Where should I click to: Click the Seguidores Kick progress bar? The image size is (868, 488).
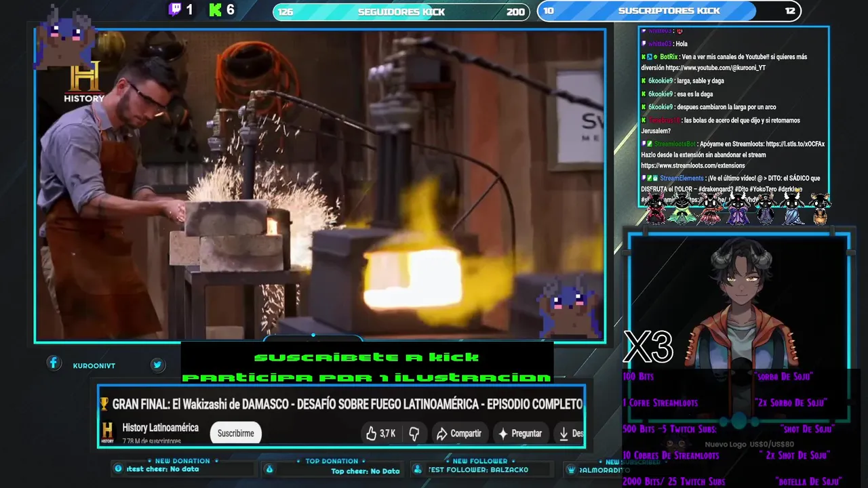tap(401, 12)
